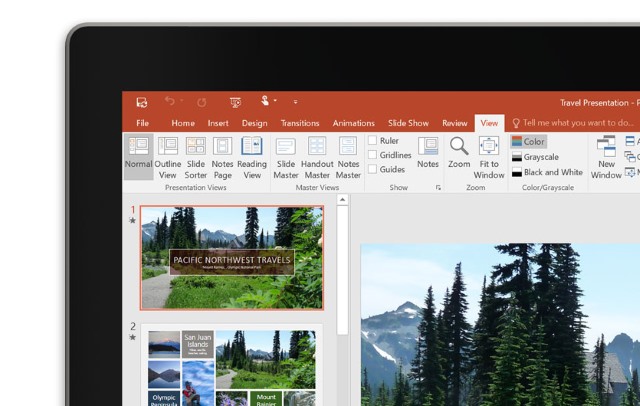Switch to Slide Show tab
640x406 pixels.
[x=408, y=123]
